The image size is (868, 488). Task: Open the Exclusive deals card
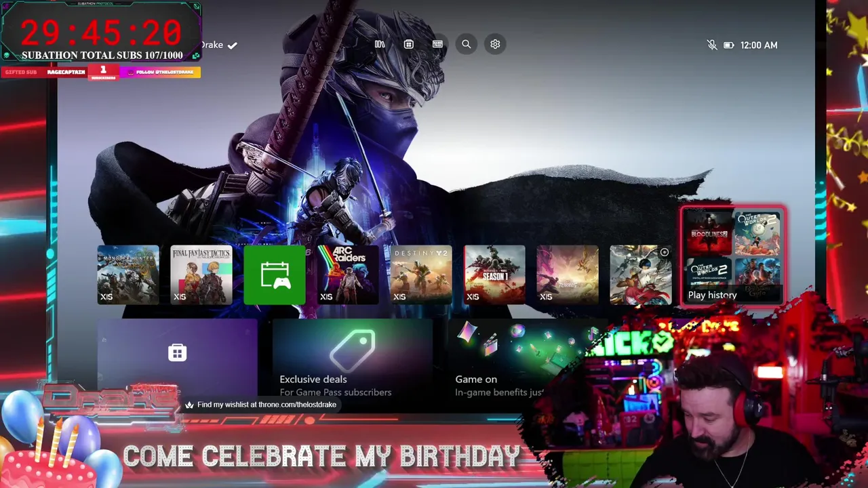tap(353, 359)
